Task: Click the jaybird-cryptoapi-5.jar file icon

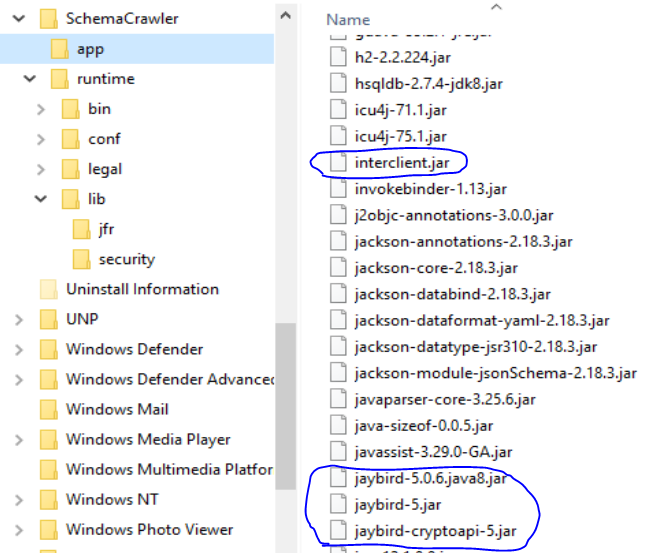Action: coord(338,531)
